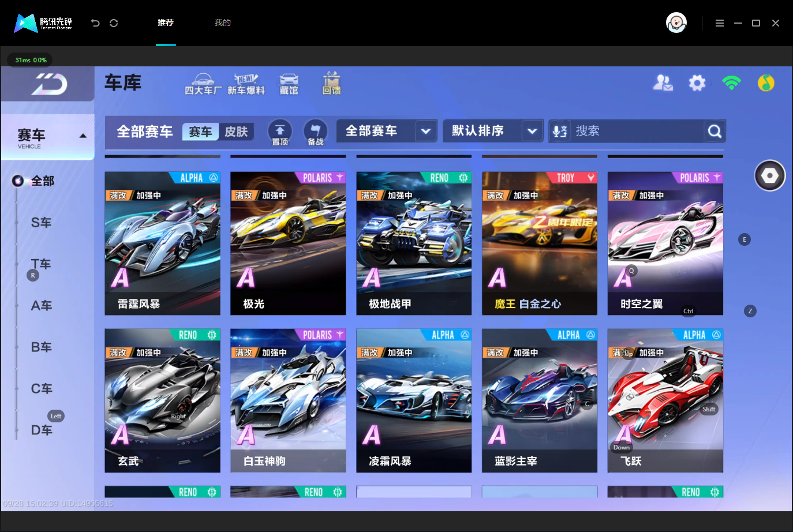Open the 四大车厂 car factory icon
The height and width of the screenshot is (532, 793).
(x=203, y=84)
